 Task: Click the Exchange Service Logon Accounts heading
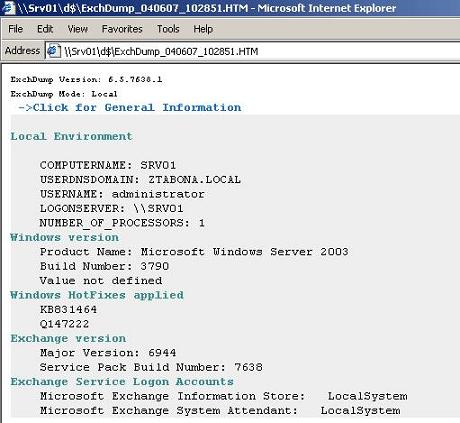122,382
